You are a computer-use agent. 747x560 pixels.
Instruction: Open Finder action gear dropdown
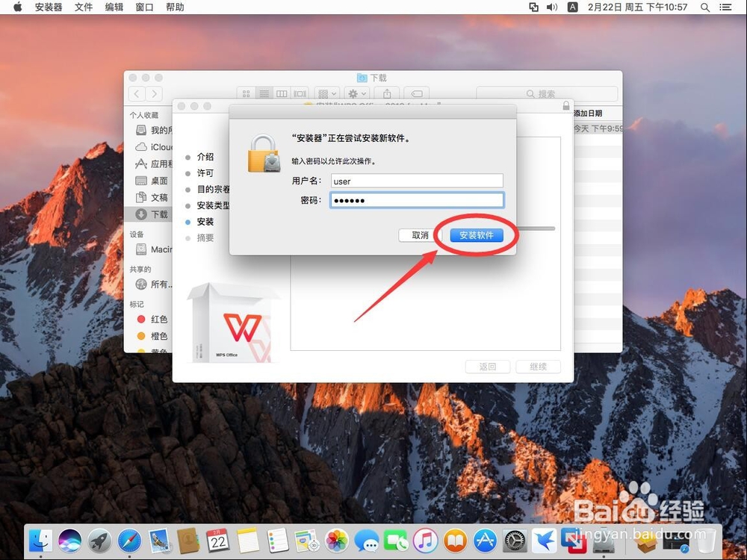(357, 94)
